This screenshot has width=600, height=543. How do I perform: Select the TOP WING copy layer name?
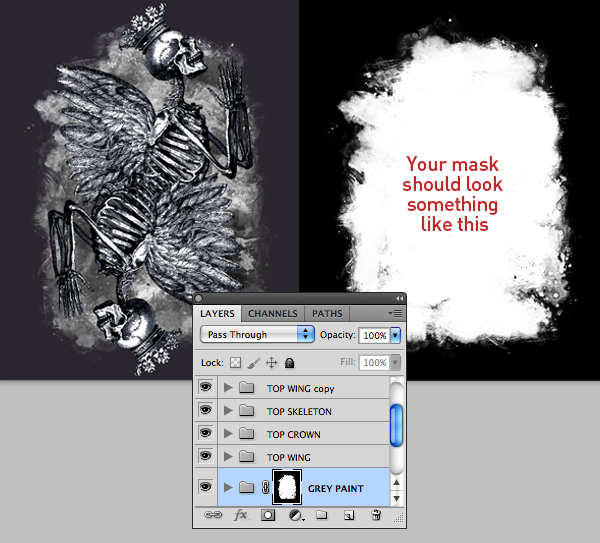[300, 388]
